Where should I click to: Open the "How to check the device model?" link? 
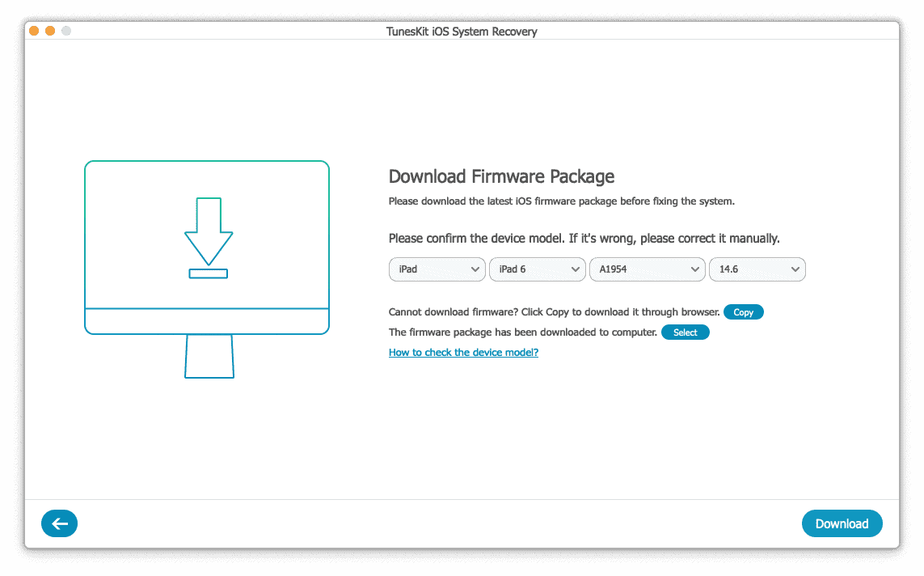tap(463, 352)
